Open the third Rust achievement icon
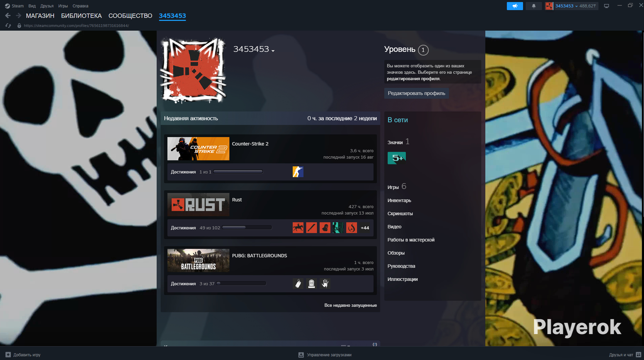This screenshot has width=644, height=360. pos(325,228)
